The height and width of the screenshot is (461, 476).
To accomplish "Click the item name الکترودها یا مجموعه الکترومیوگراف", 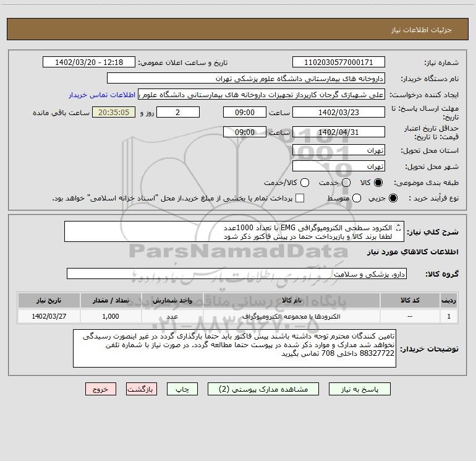I will (291, 317).
